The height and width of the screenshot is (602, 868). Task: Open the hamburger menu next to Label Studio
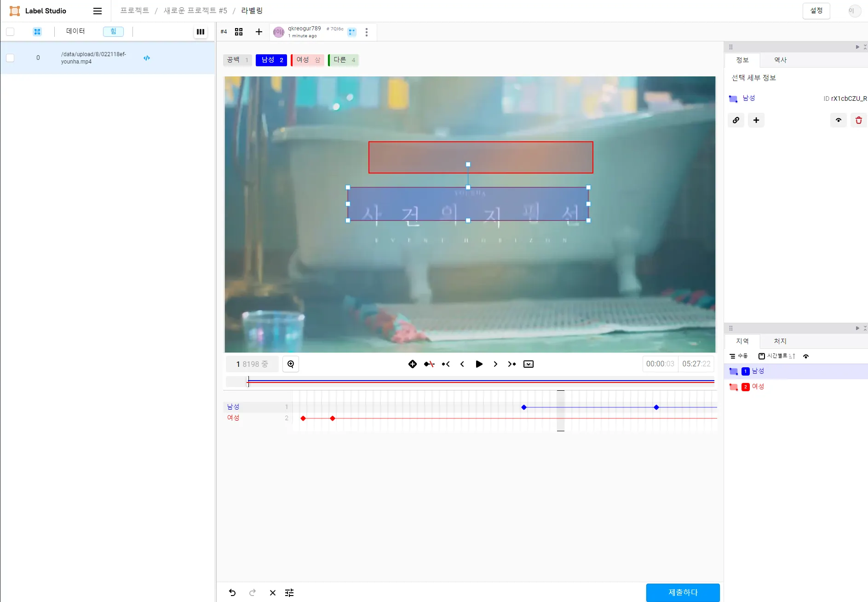[x=98, y=11]
